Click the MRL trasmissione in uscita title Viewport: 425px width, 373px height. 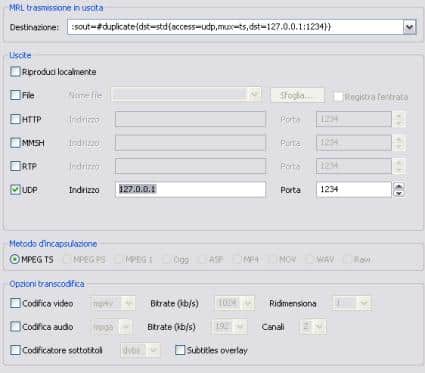(x=56, y=8)
